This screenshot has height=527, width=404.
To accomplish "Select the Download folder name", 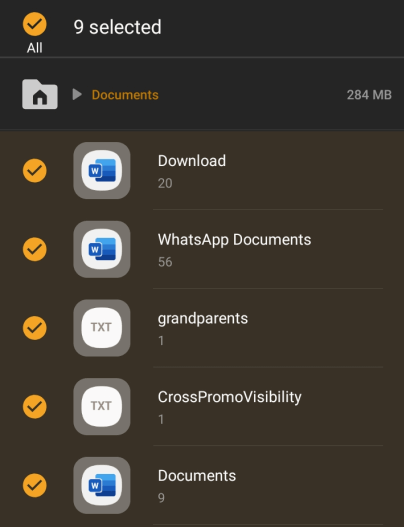I will click(192, 161).
